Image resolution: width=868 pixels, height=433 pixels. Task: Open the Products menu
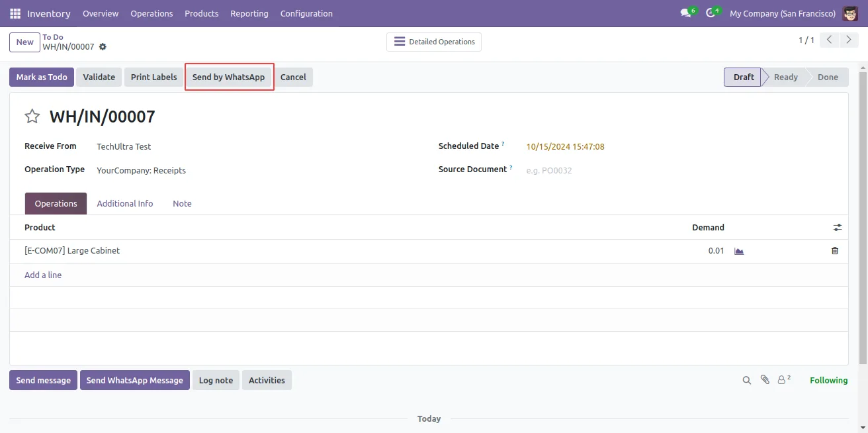(202, 13)
